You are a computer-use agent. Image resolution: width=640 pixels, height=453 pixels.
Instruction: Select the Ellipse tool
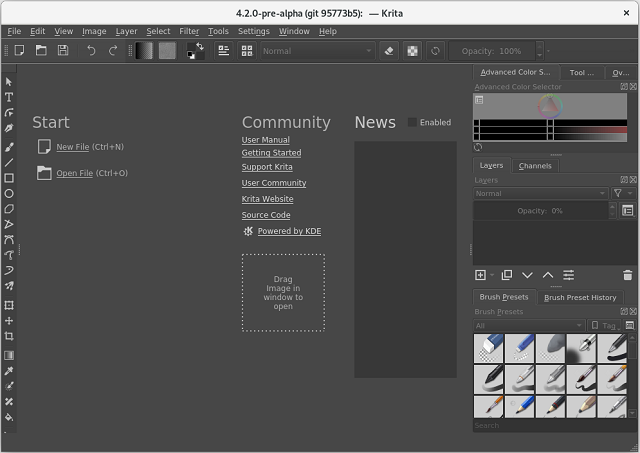(9, 193)
